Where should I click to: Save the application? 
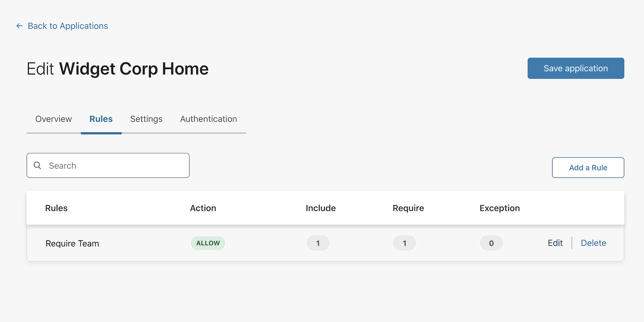pyautogui.click(x=575, y=68)
